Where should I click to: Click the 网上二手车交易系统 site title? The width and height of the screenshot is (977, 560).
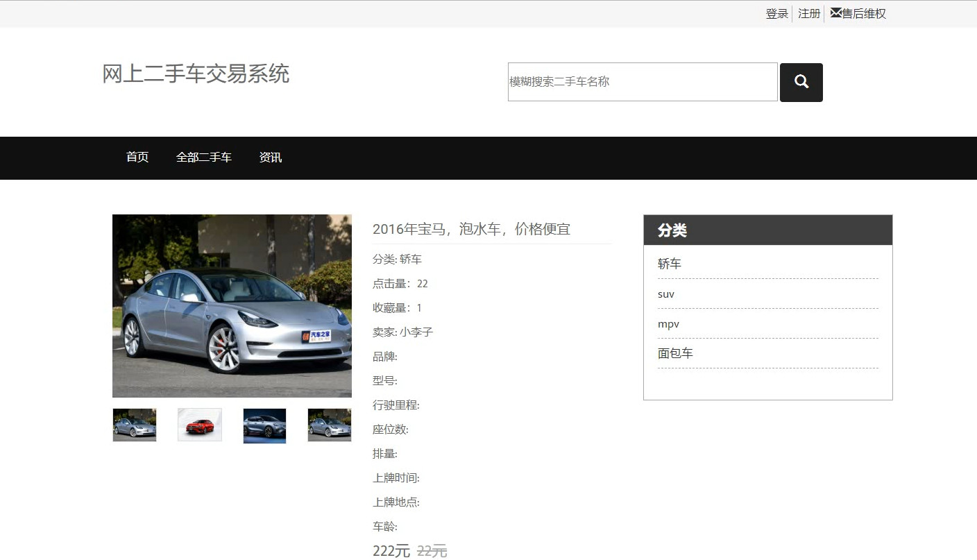pyautogui.click(x=196, y=74)
